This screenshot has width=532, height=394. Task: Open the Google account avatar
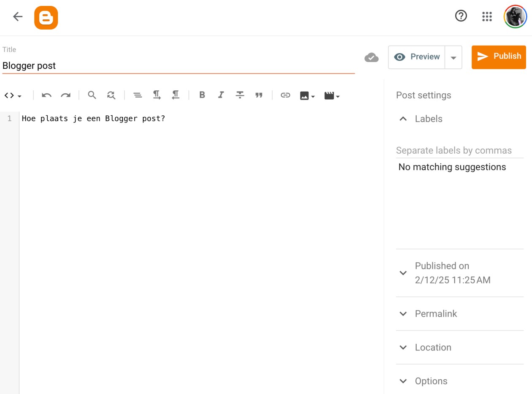pos(515,16)
